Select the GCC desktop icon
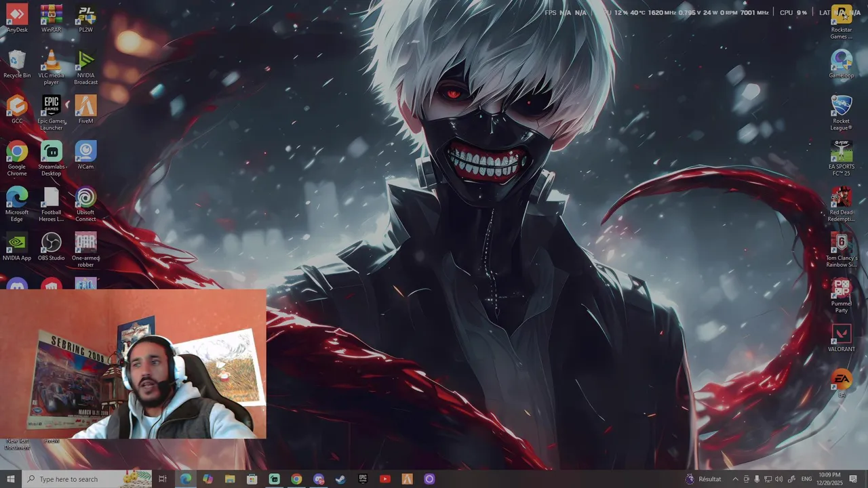Screen dimensions: 868x488 17,109
